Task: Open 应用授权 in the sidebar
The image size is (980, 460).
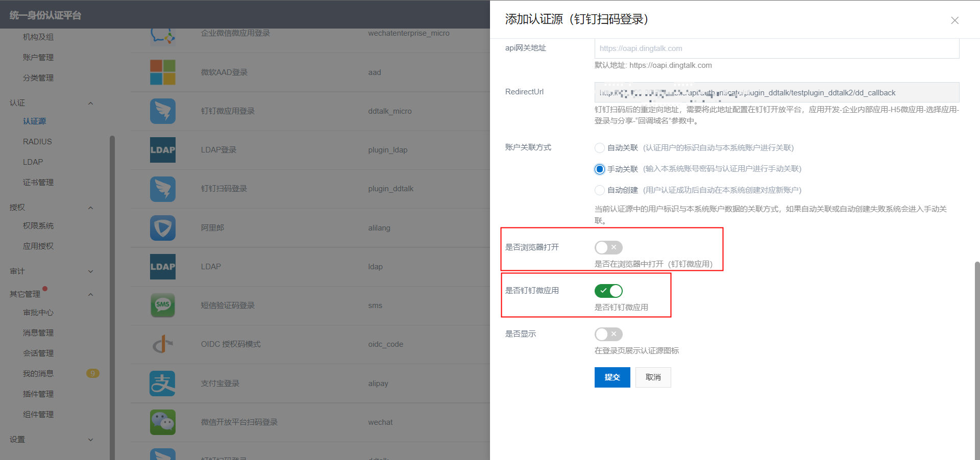Action: (38, 246)
